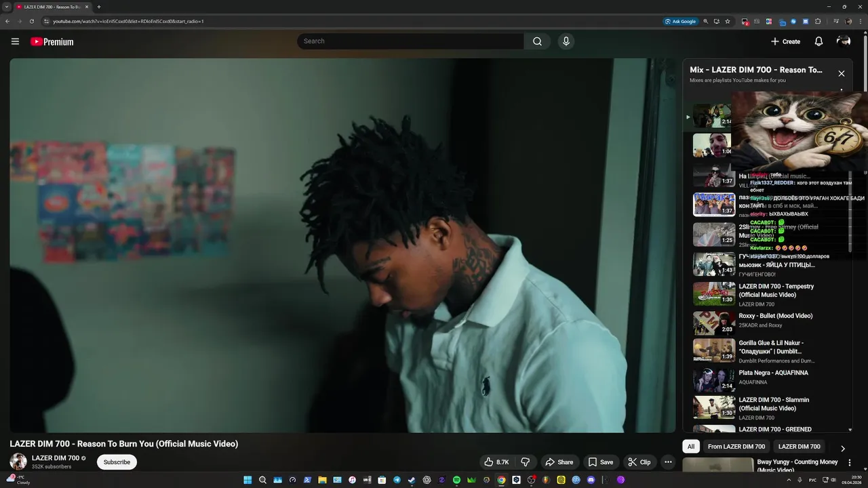Open zoom indicator in address bar

coord(705,21)
